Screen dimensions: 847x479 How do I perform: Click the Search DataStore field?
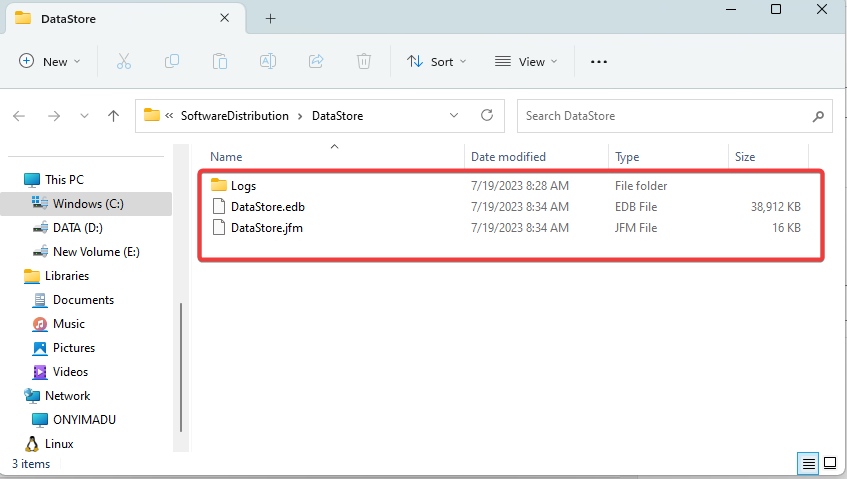click(x=674, y=116)
